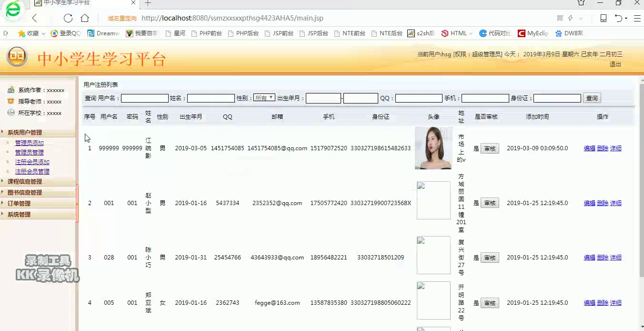The height and width of the screenshot is (331, 644).
Task: Open 注册会员管理 in sidebar
Action: (32, 172)
